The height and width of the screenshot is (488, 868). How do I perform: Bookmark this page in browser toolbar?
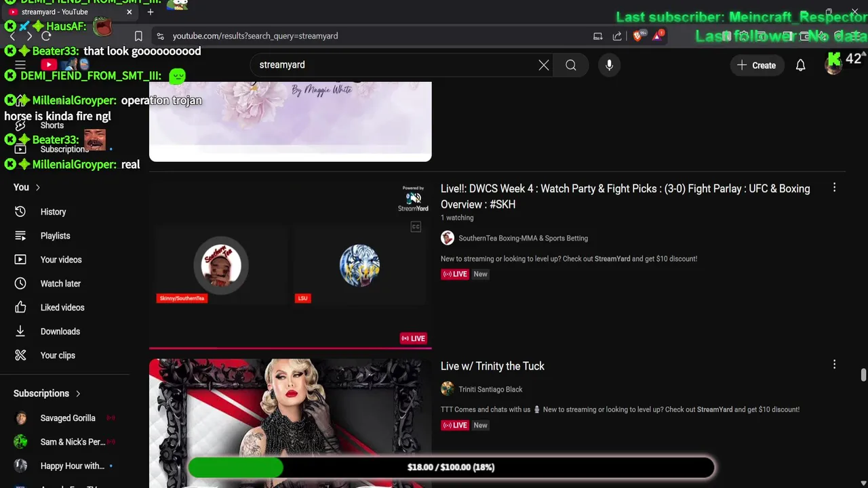138,36
